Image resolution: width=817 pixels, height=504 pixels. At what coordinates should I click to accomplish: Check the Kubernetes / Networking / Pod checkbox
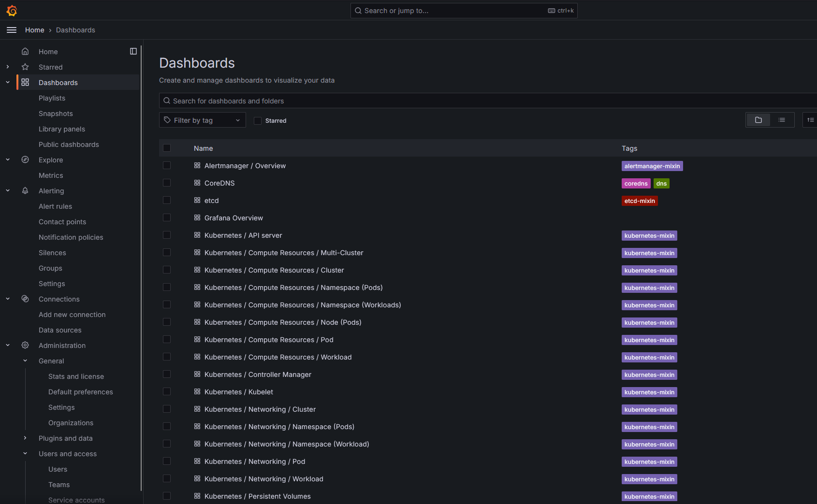(167, 461)
